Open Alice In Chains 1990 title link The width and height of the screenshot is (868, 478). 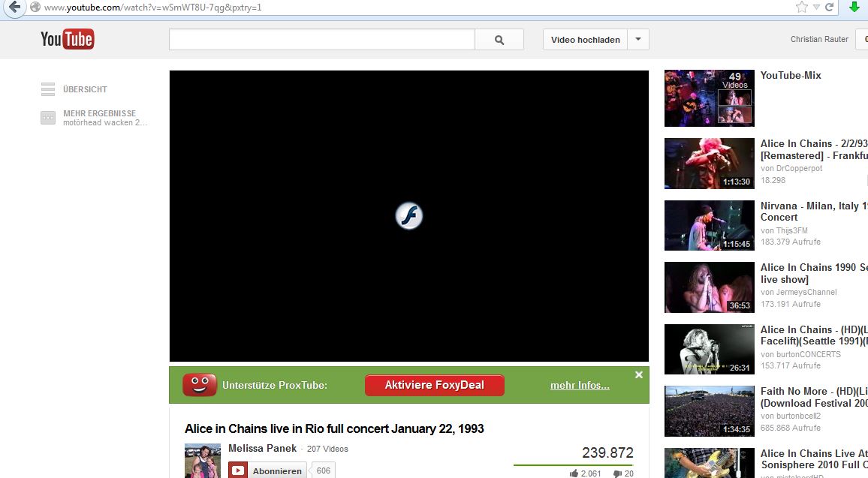814,273
